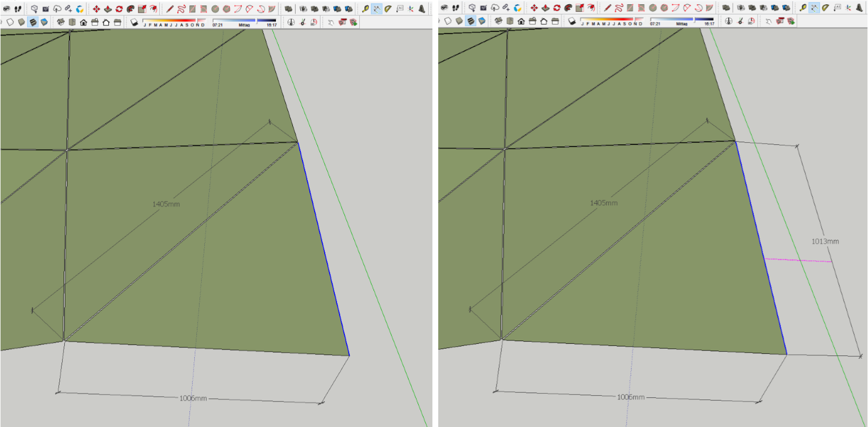
Task: Select the Move tool in the left toolbar
Action: 96,9
